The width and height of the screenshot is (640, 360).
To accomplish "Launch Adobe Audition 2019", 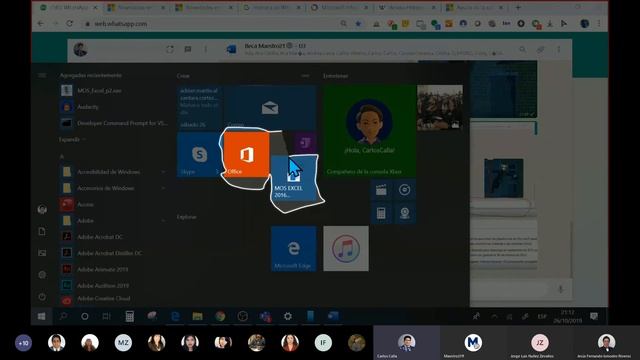I will (x=113, y=285).
